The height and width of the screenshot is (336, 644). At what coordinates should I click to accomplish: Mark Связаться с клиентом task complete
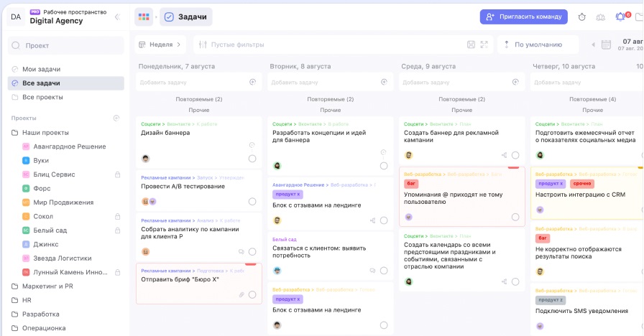click(x=384, y=271)
